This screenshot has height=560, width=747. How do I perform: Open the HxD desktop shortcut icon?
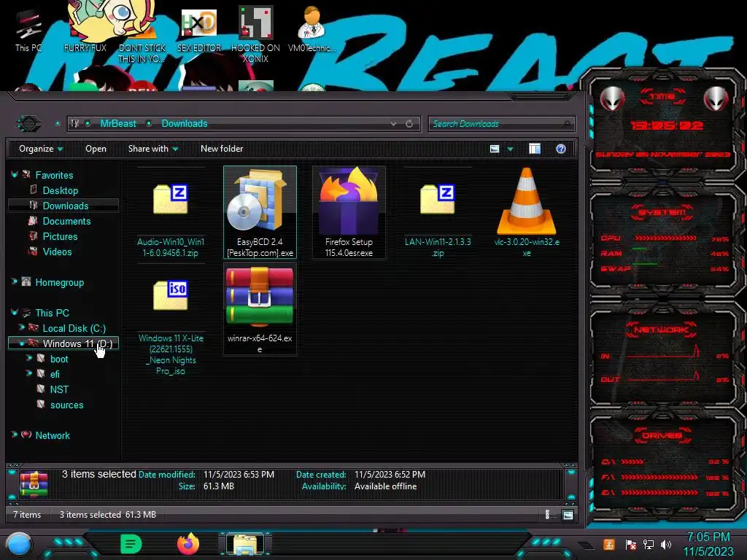pos(199,31)
